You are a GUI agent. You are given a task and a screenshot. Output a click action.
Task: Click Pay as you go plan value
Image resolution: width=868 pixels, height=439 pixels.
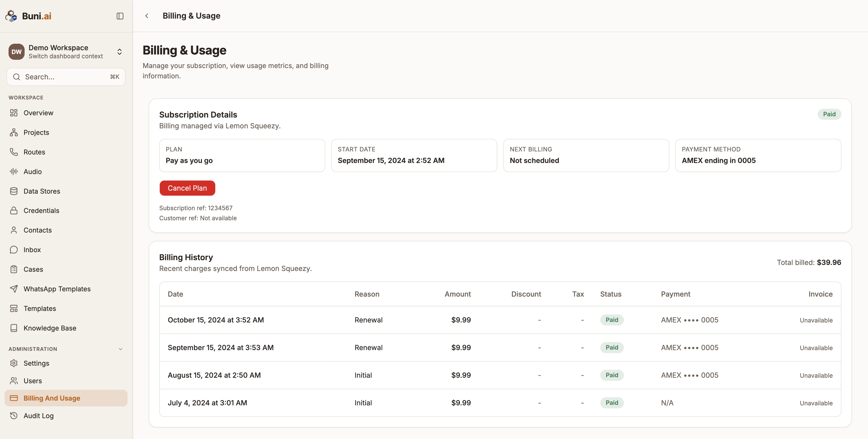[x=189, y=160]
